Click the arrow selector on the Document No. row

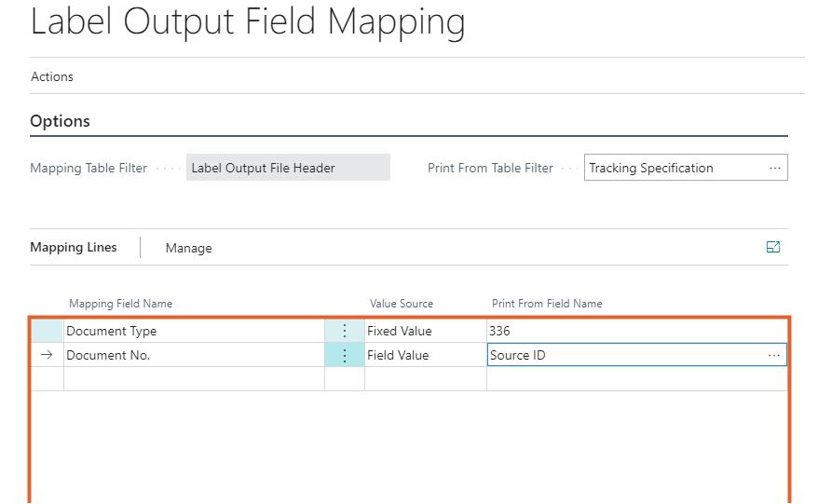(x=48, y=356)
